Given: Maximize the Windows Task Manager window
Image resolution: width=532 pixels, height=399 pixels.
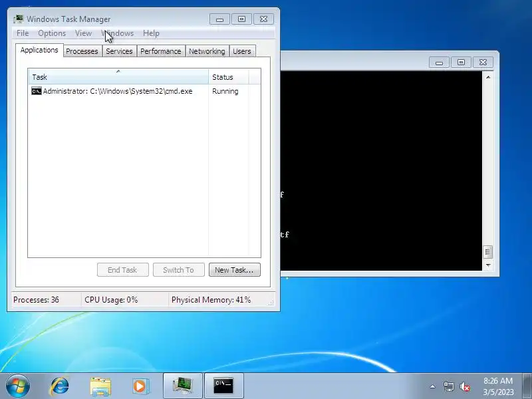Looking at the screenshot, I should pos(241,19).
